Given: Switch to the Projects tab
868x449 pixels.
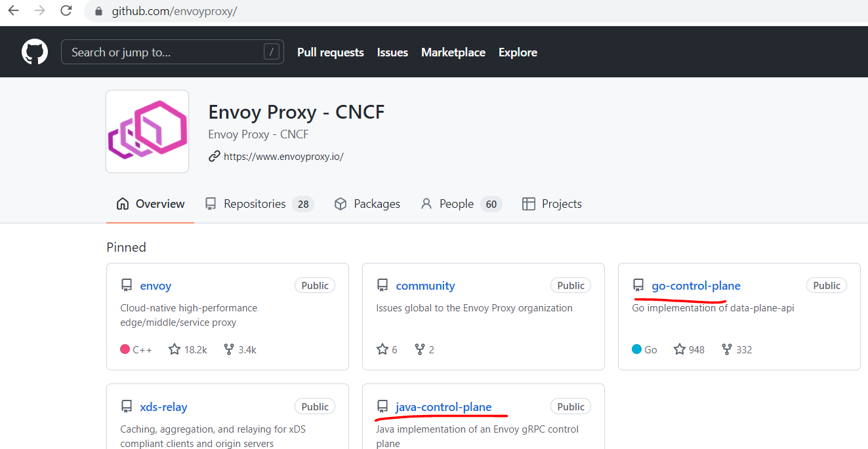Looking at the screenshot, I should tap(552, 204).
